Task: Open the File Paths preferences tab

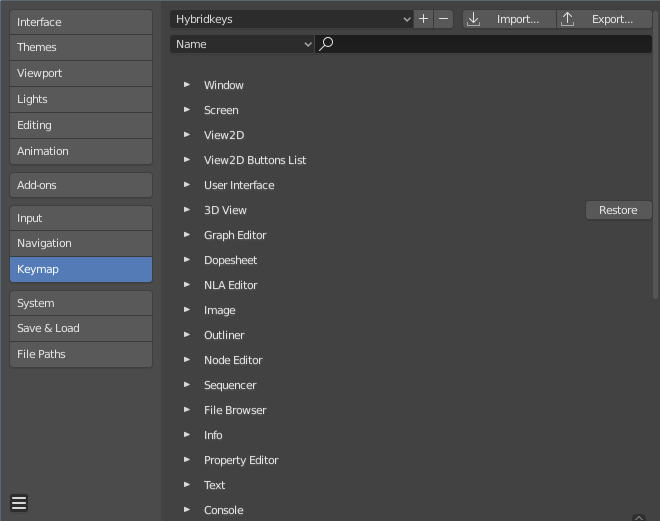Action: point(81,354)
